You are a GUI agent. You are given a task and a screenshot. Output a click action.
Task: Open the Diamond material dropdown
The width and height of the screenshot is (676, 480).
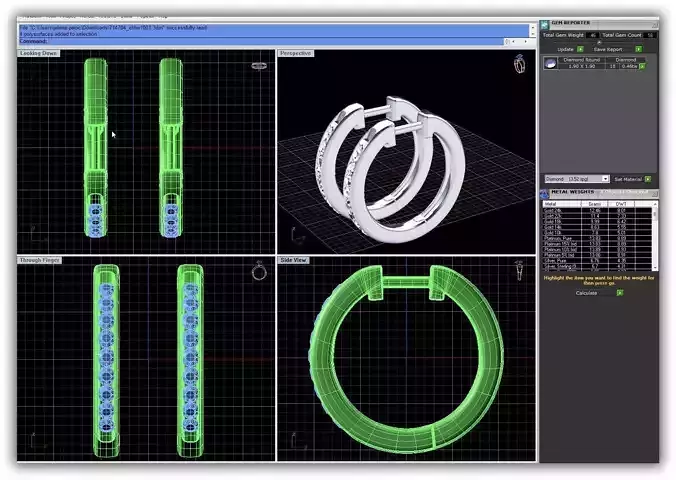pos(605,179)
